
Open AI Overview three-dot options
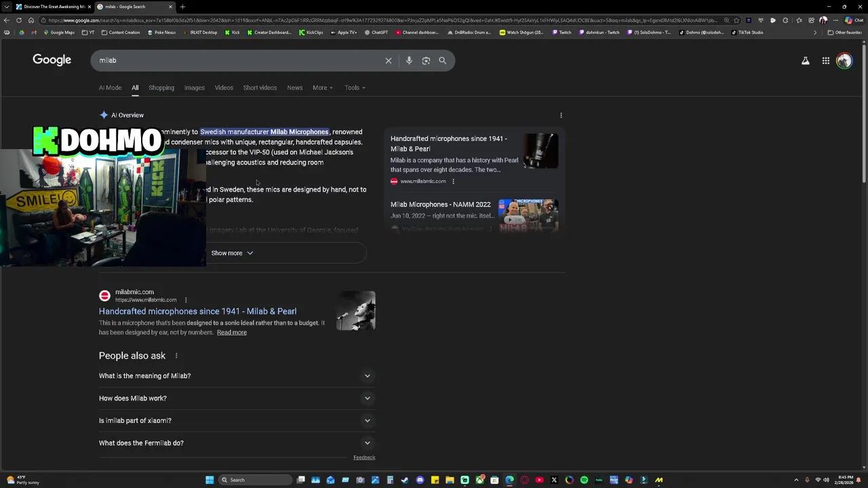coord(561,115)
